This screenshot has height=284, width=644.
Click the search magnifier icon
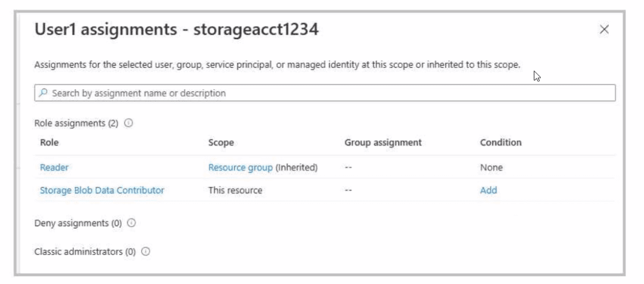coord(44,93)
